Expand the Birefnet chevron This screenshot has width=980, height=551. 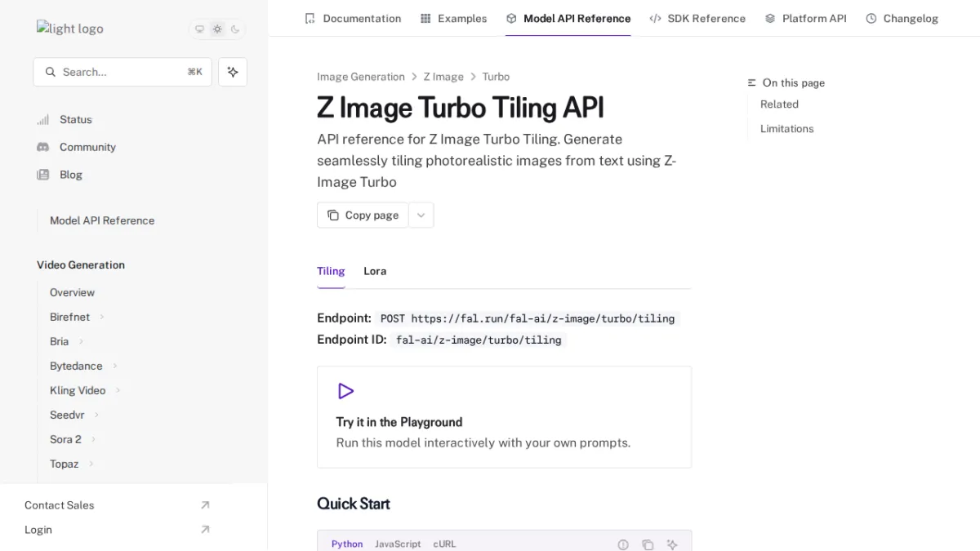point(102,317)
